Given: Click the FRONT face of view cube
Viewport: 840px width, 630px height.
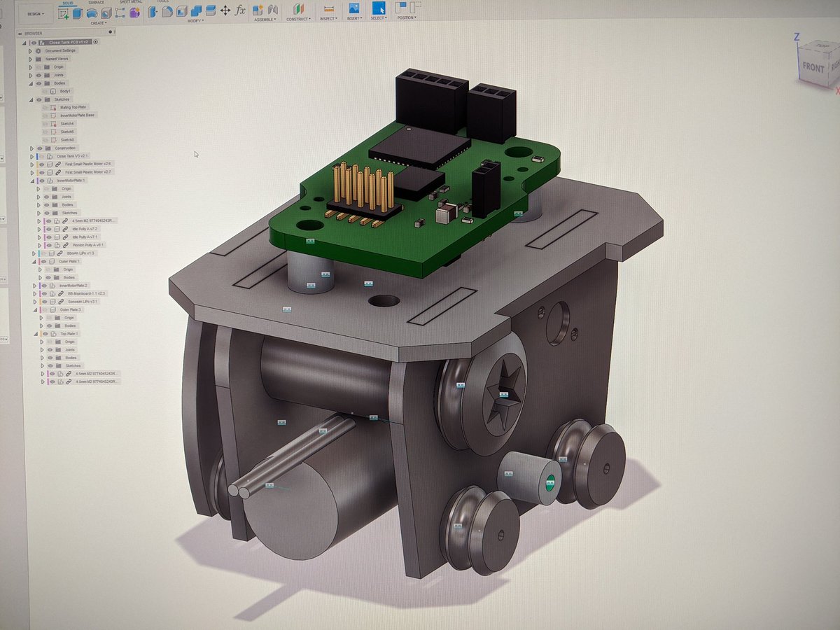Looking at the screenshot, I should pos(813,67).
